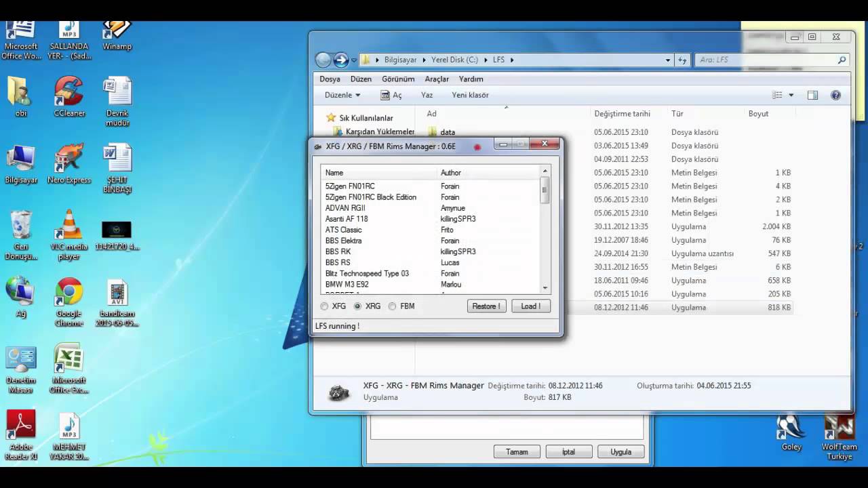Select the ATS Classic rim entry
This screenshot has width=868, height=488.
tap(343, 230)
